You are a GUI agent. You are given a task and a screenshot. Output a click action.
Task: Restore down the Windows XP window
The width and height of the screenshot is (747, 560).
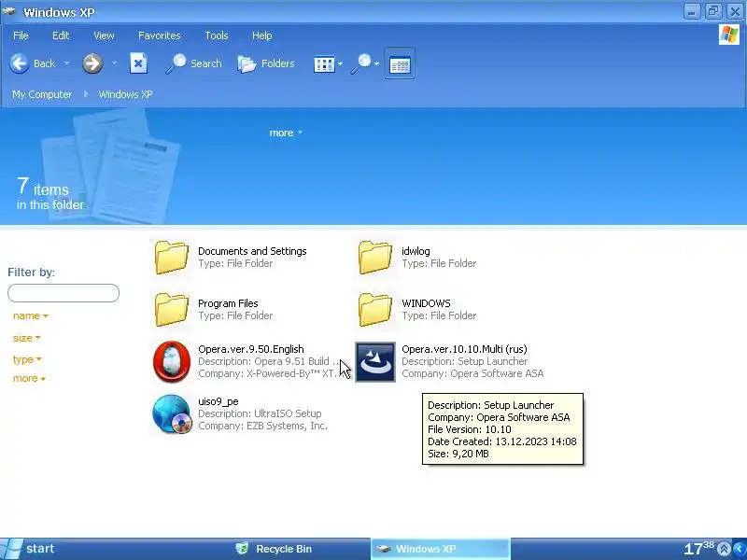click(713, 11)
